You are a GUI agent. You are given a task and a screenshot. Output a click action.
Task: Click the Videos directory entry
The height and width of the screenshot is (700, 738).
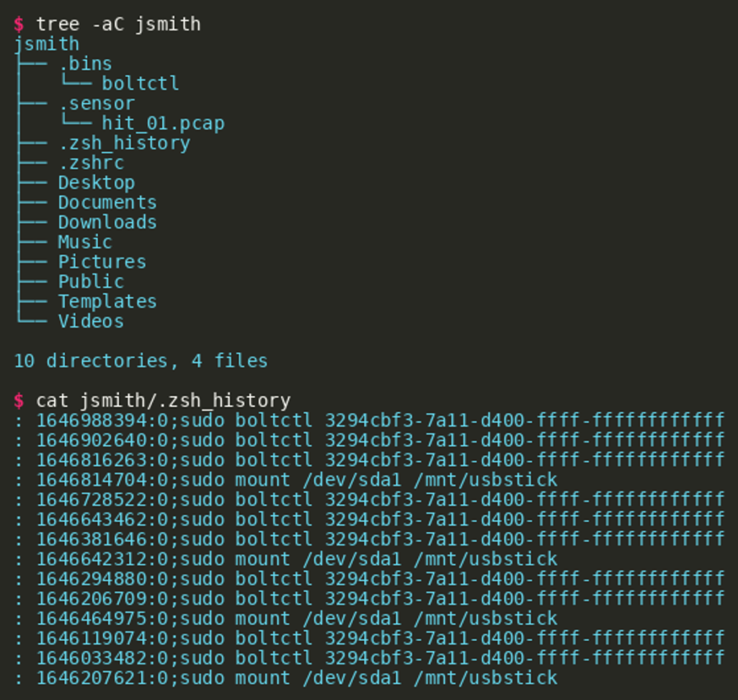coord(91,322)
